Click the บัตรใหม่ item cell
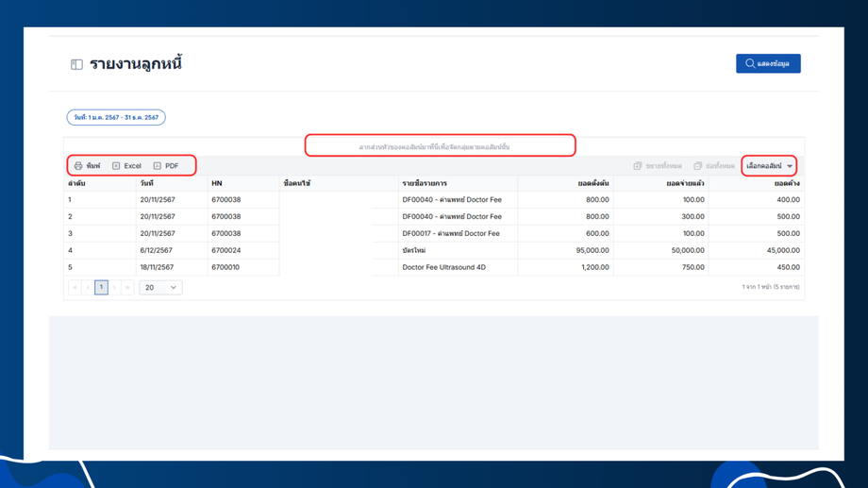868x488 pixels. coord(458,250)
